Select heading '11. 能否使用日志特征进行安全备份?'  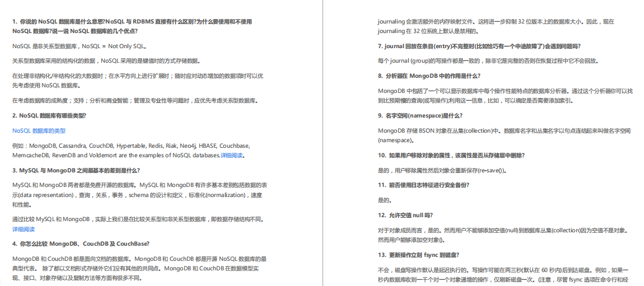tap(424, 185)
